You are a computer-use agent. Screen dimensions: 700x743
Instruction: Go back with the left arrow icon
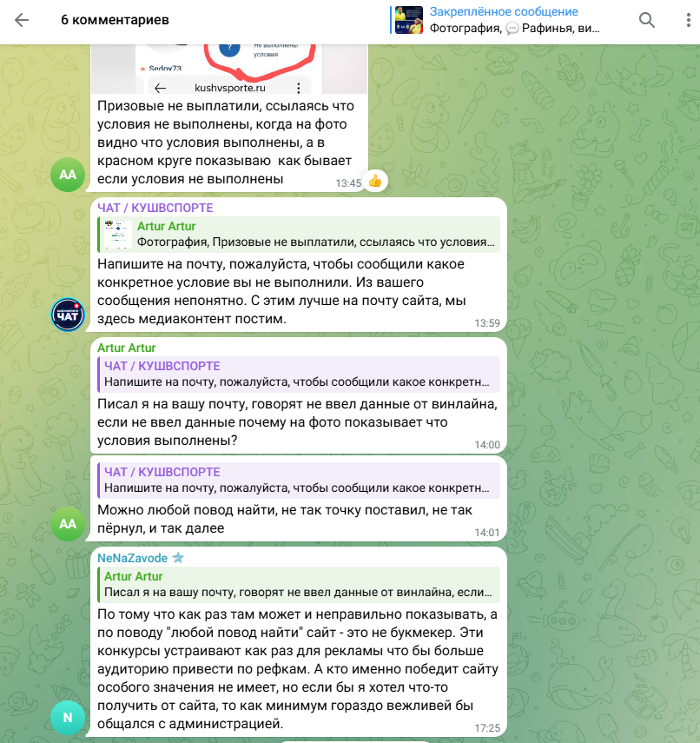pyautogui.click(x=22, y=20)
